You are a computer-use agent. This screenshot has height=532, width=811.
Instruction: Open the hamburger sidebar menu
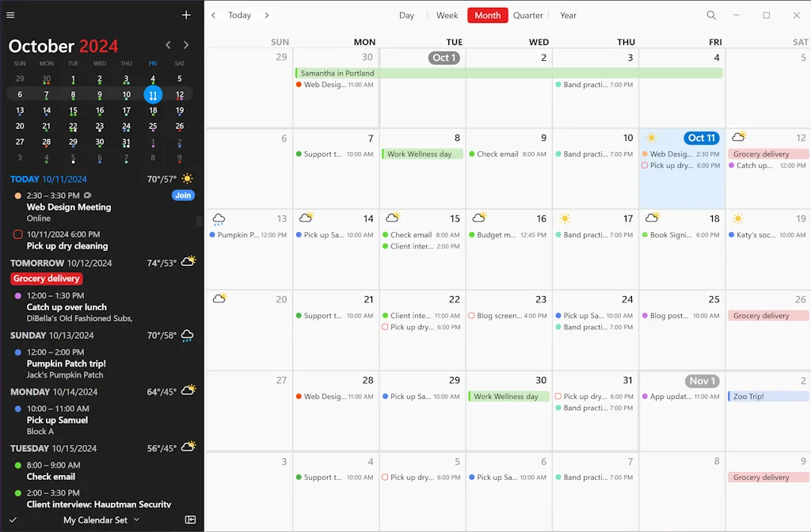[10, 15]
